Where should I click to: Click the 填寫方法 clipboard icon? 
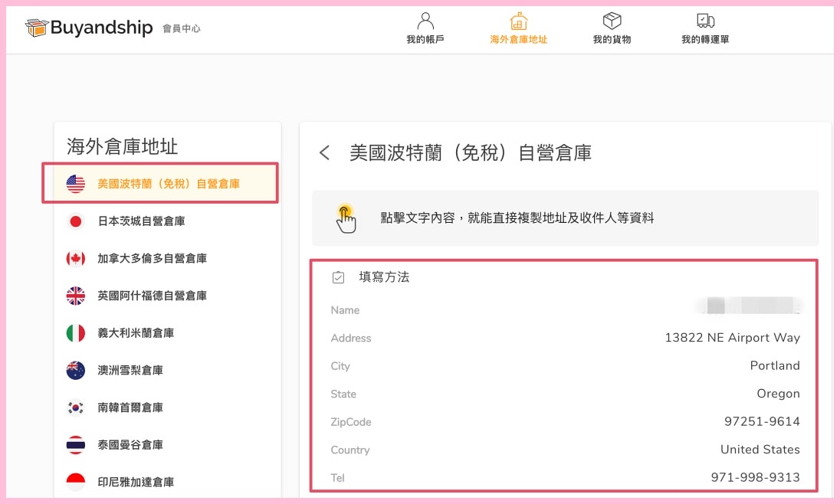pos(338,277)
